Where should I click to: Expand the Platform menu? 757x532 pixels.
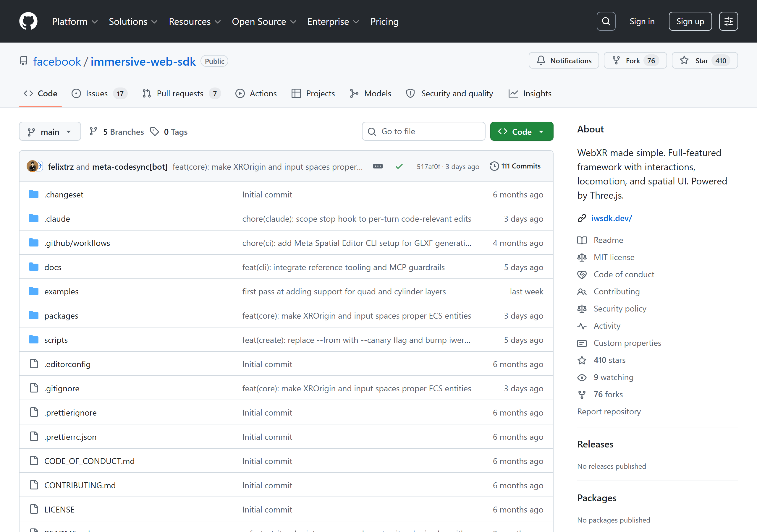75,21
